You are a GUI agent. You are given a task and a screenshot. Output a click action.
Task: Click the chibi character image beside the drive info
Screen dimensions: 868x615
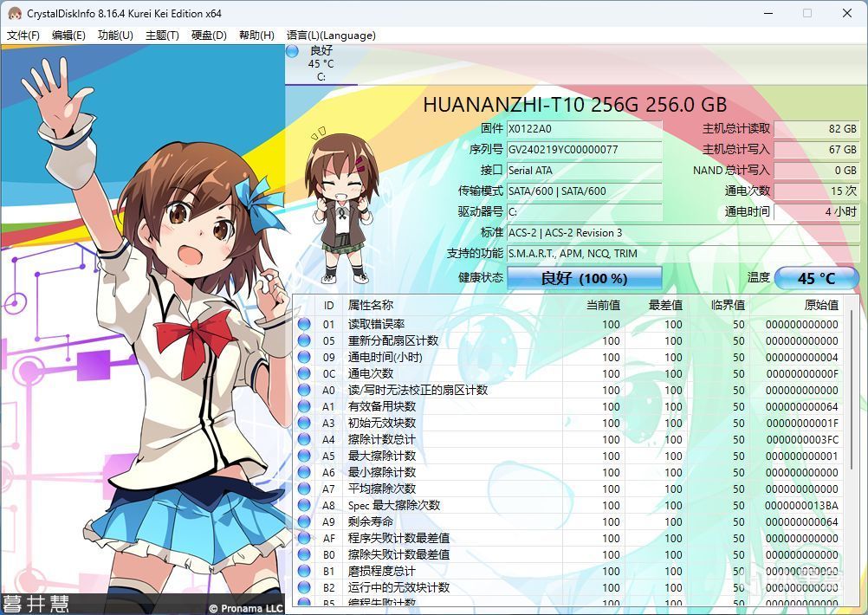342,206
